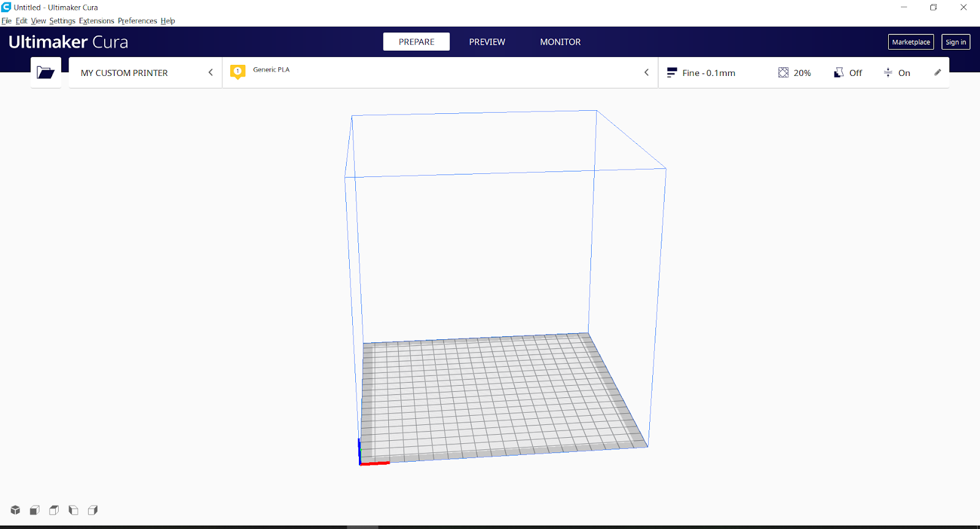Open the View menu
Image resolution: width=980 pixels, height=529 pixels.
(39, 21)
